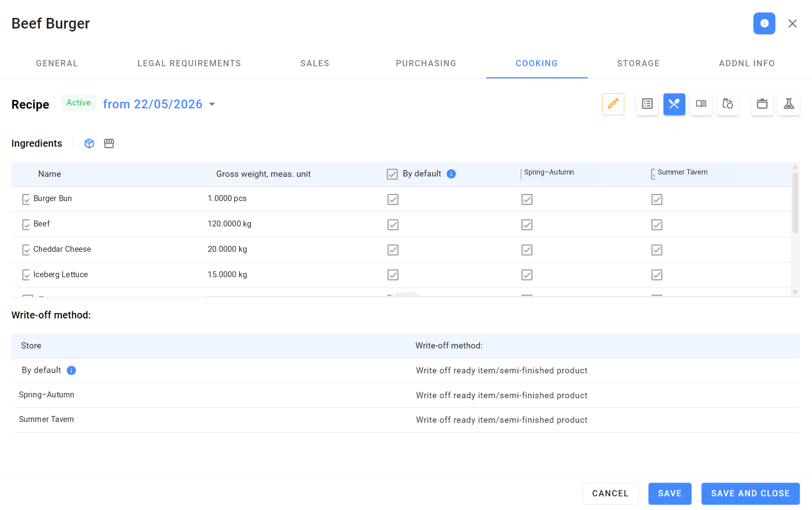Click info icon beside By default column header
Screen dimensions: 812x510
click(x=451, y=174)
